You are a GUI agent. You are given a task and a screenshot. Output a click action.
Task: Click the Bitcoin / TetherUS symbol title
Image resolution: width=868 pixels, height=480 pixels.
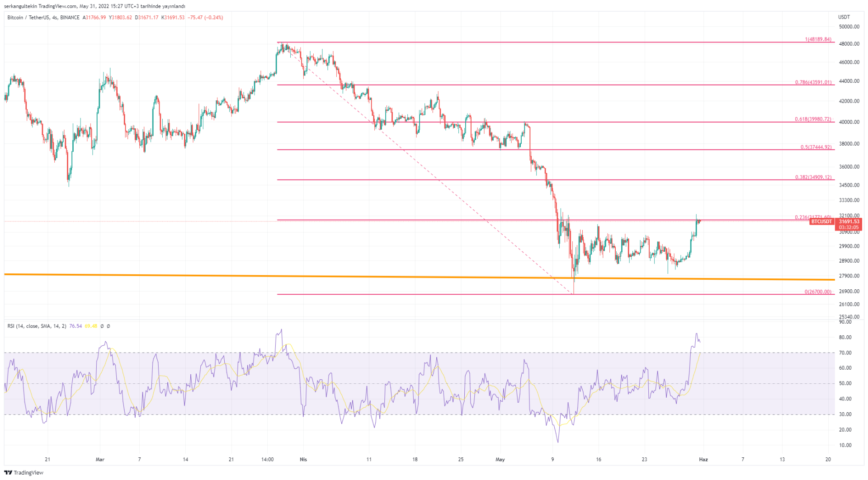(x=28, y=18)
